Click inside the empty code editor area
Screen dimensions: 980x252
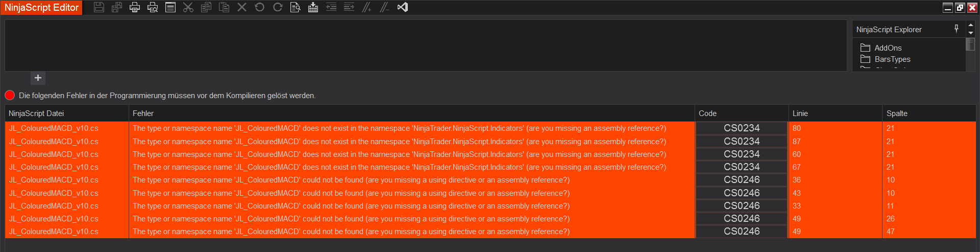tap(426, 45)
